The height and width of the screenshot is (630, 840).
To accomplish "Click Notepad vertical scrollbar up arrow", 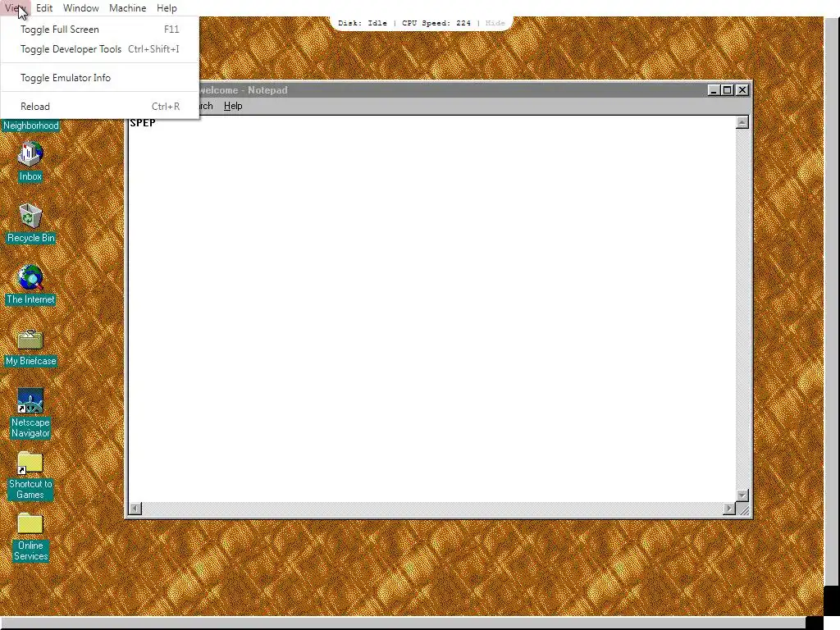I will point(742,123).
